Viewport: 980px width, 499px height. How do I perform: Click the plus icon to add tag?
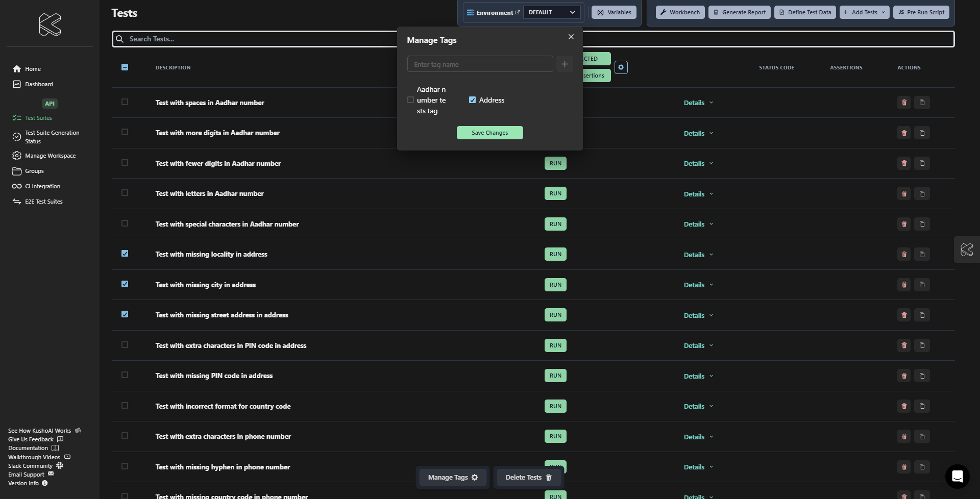click(x=565, y=64)
